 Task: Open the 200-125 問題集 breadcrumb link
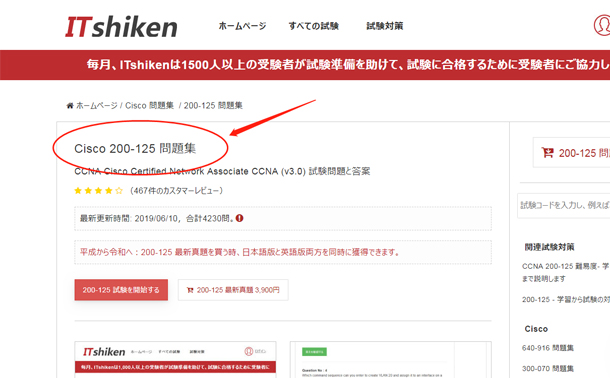click(x=213, y=105)
